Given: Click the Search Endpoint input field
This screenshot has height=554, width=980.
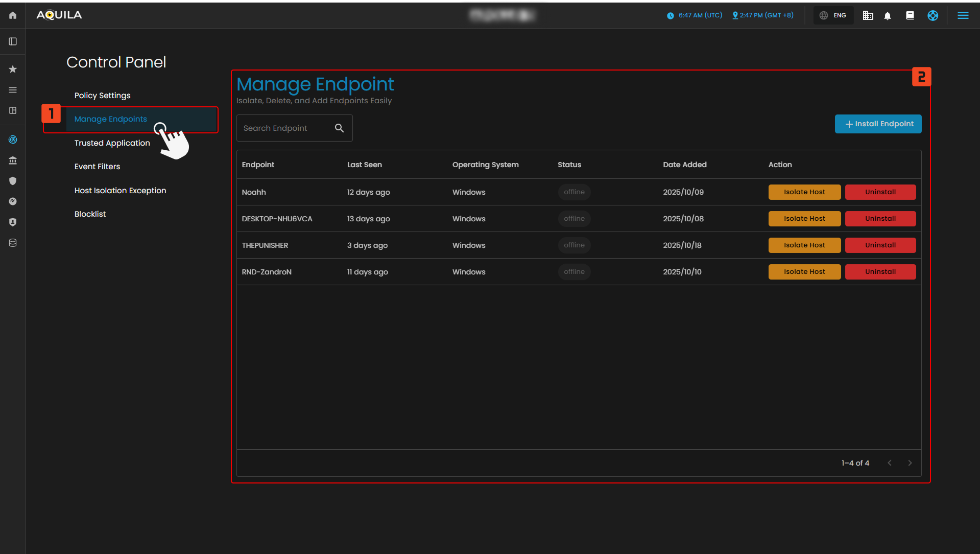Looking at the screenshot, I should tap(283, 128).
